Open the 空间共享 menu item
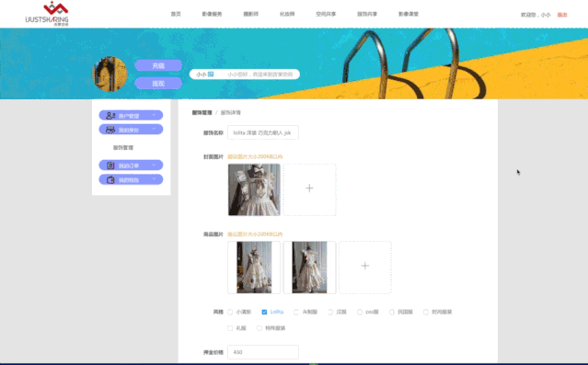 326,14
